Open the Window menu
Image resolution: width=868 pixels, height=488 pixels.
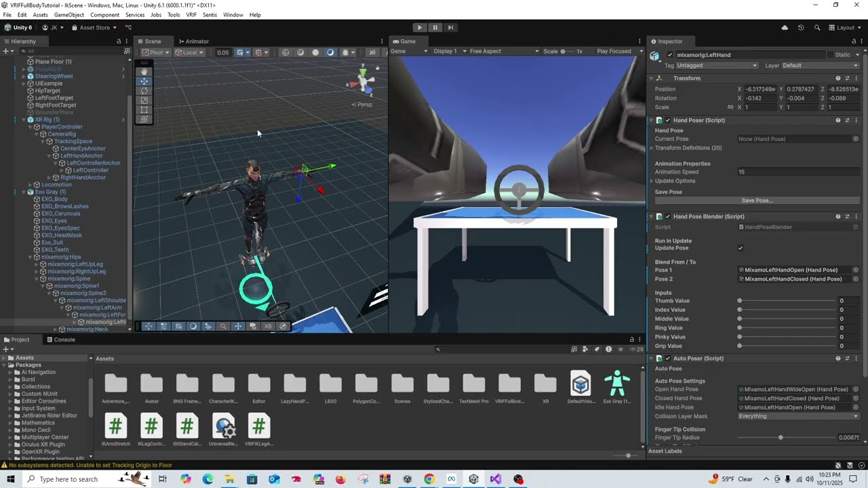[233, 15]
